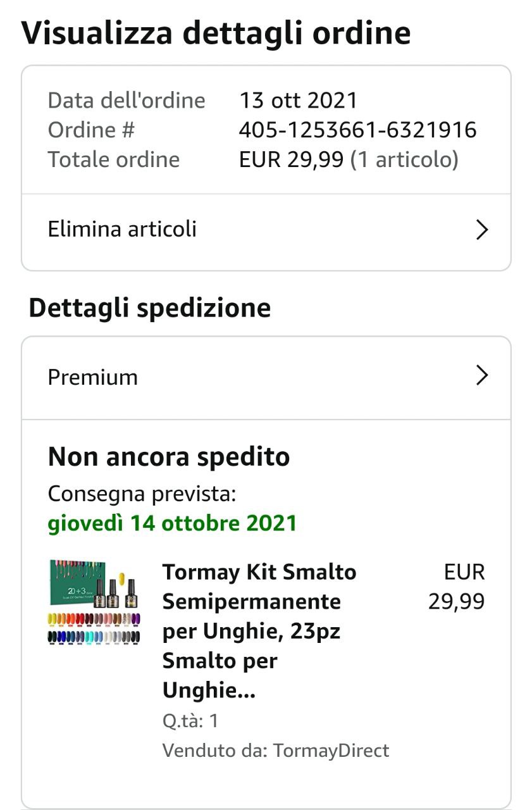Open the Tormay nail polish kit thumbnail

pos(94,602)
